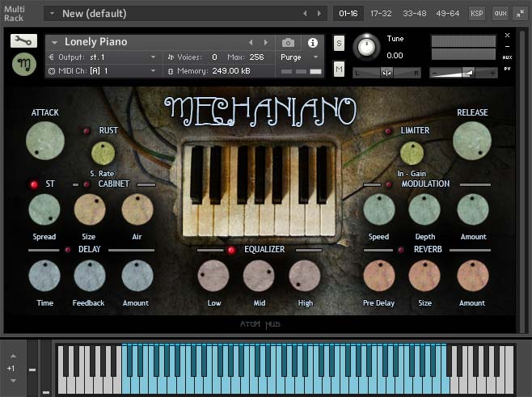Adjust the Limiter In-Gain knob
Screen dimensions: 532x397
(412, 154)
